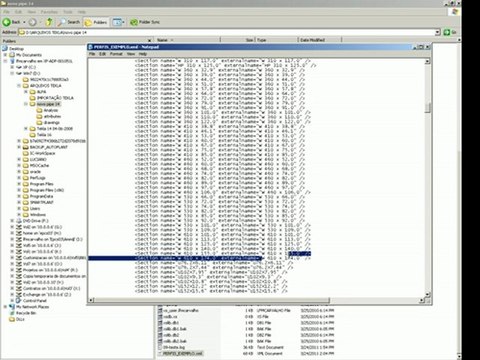Select Desktop in the folder tree
480x360 pixels.
[x=16, y=49]
